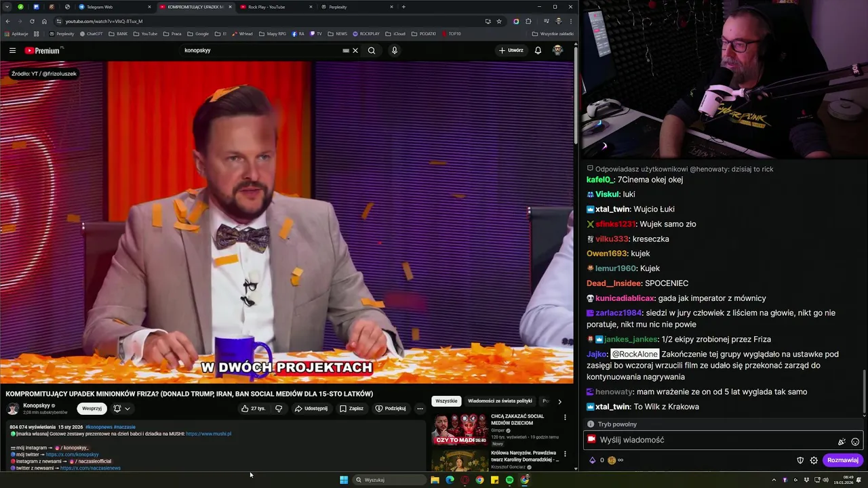The image size is (868, 488).
Task: Toggle the volume icon in system tray
Action: [825, 480]
